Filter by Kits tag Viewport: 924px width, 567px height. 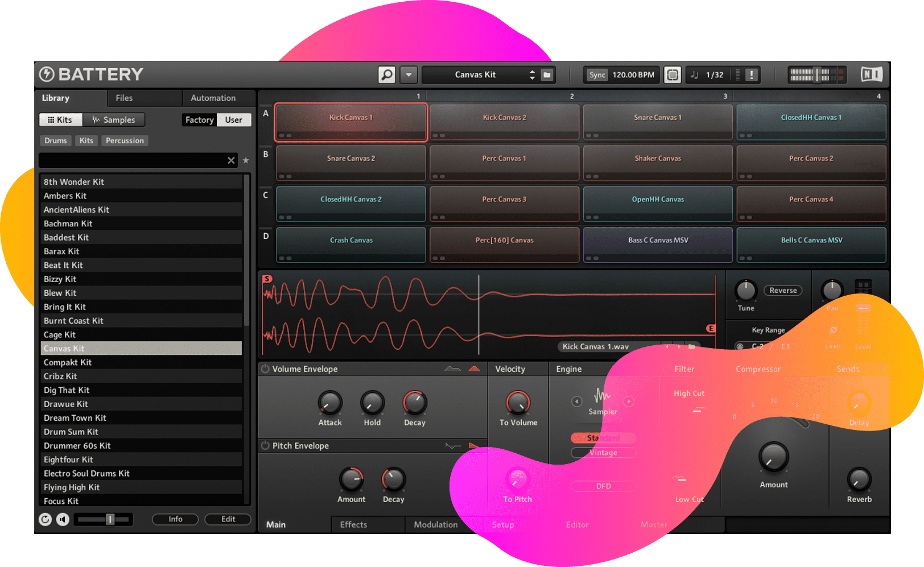pyautogui.click(x=86, y=140)
